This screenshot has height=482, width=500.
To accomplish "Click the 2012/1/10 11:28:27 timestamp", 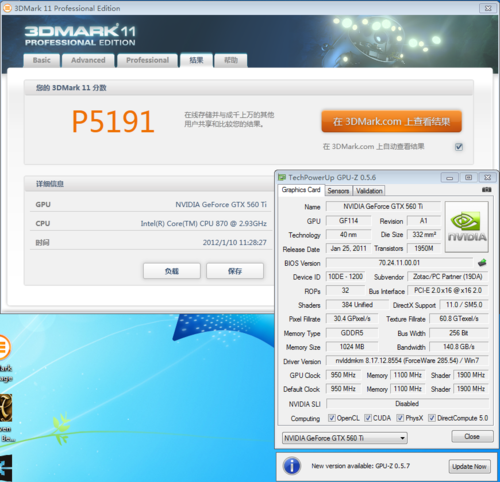I will pyautogui.click(x=235, y=242).
